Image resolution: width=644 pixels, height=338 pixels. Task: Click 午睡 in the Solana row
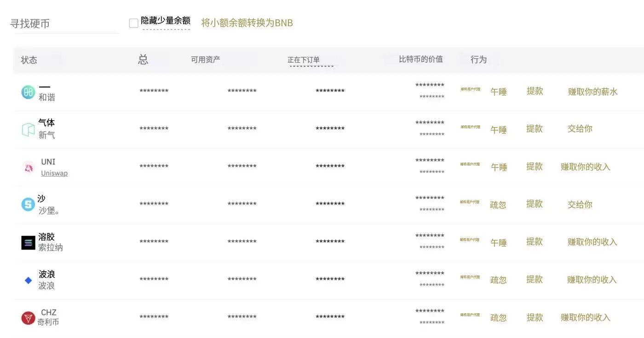click(499, 243)
